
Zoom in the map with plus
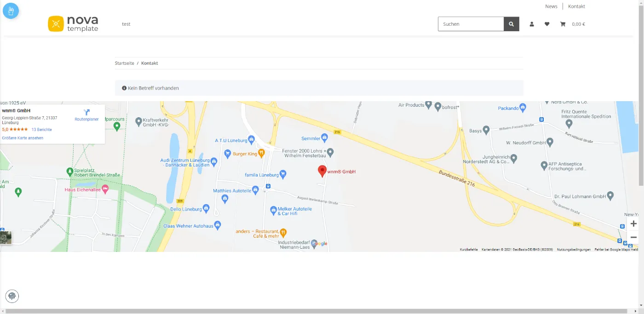633,223
